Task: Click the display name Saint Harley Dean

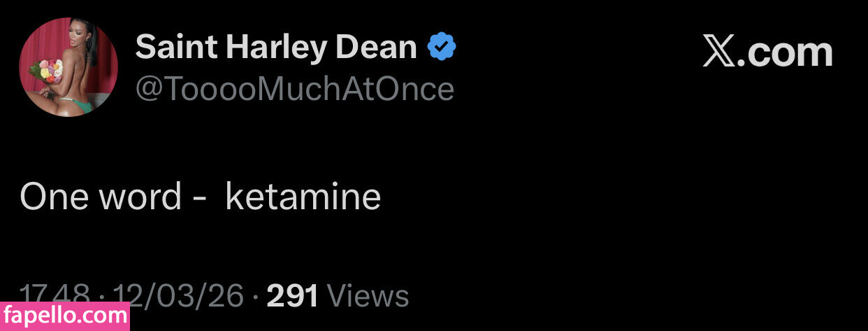Action: coord(276,48)
